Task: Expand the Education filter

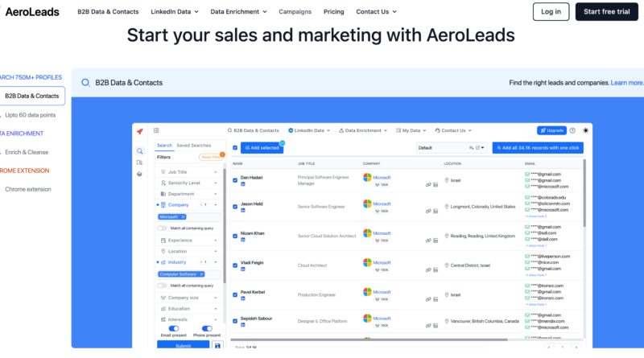Action: point(189,308)
